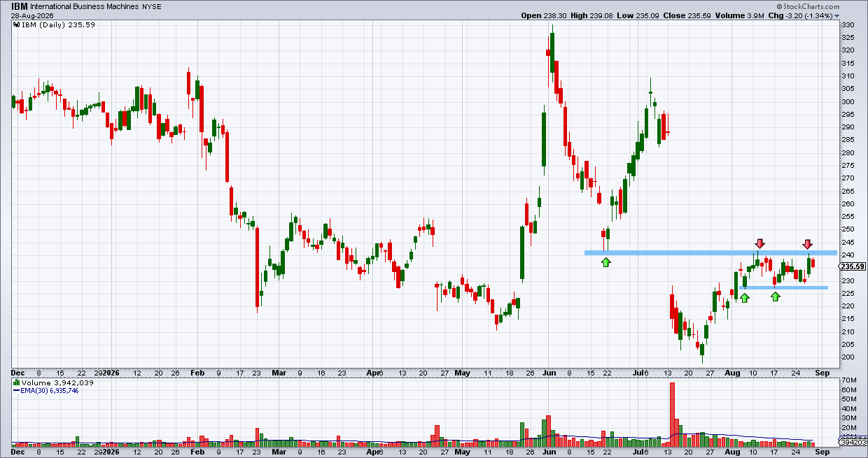Click the Feb label under the price chart
Screen dimensions: 868x458
click(197, 373)
